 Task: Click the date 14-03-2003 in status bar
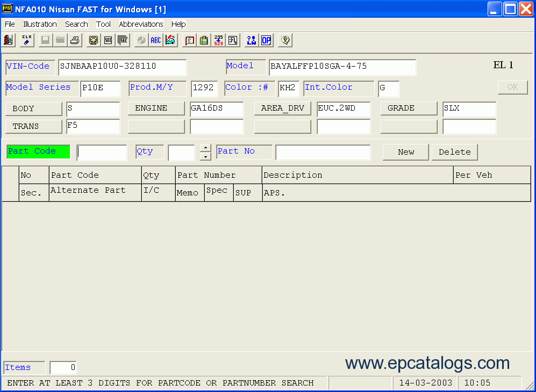[426, 383]
